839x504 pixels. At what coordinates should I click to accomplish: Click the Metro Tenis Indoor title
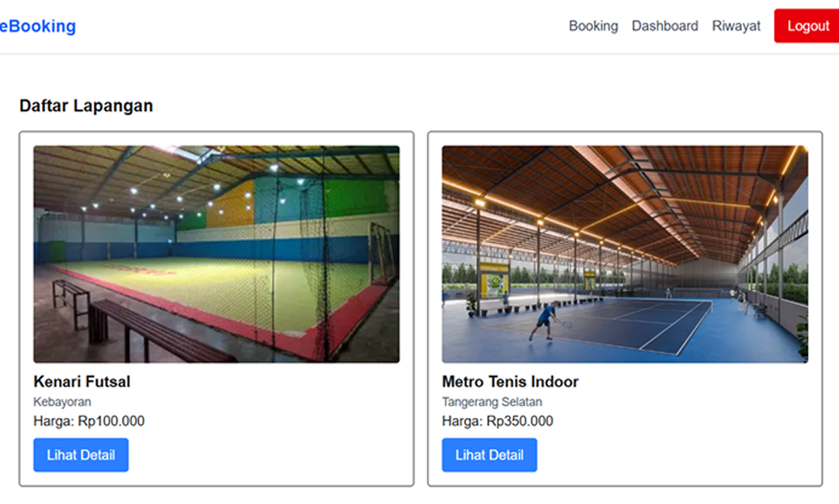click(x=510, y=381)
